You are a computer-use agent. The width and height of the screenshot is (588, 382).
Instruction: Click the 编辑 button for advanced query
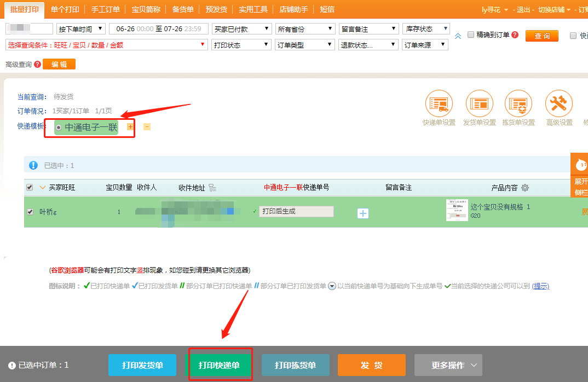click(59, 64)
